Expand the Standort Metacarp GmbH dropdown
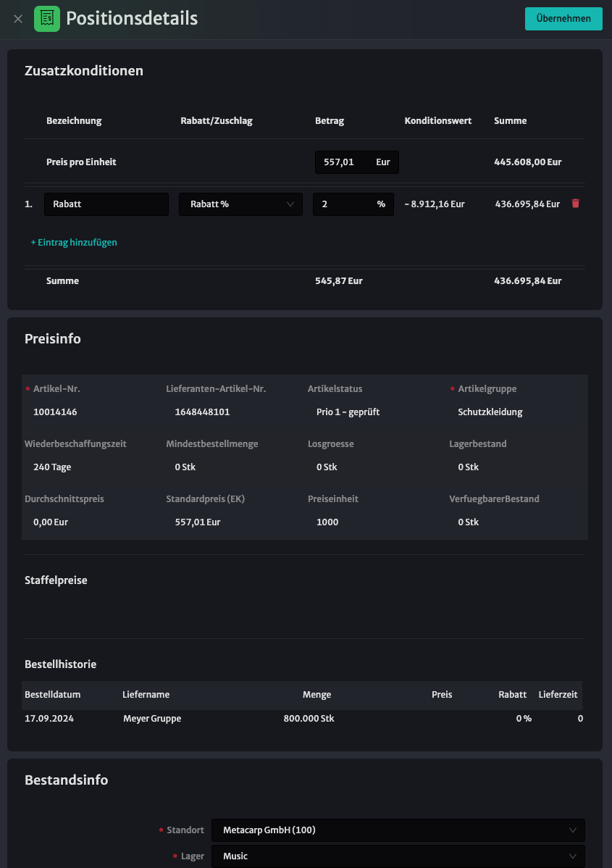Viewport: 612px width, 868px height. (398, 830)
